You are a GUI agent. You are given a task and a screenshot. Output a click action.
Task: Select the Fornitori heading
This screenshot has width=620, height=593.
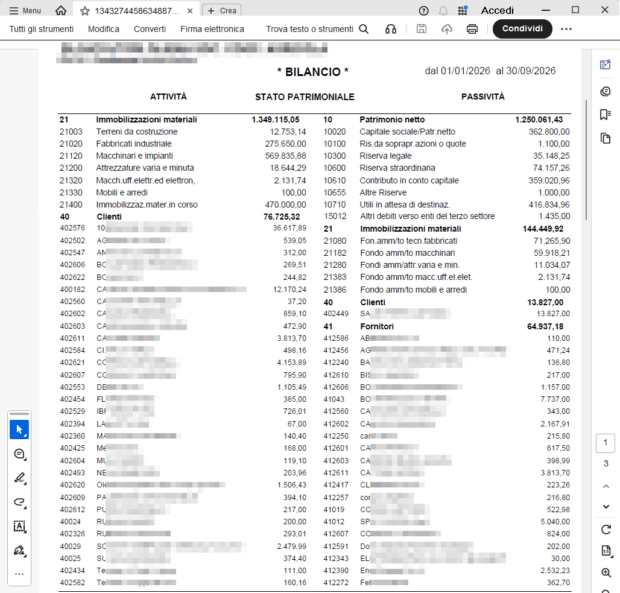(377, 327)
